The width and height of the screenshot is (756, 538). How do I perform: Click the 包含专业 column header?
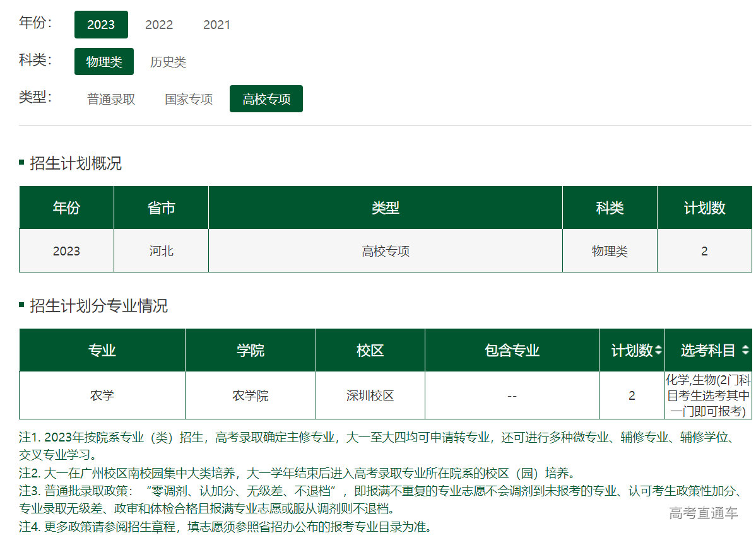[x=512, y=350]
